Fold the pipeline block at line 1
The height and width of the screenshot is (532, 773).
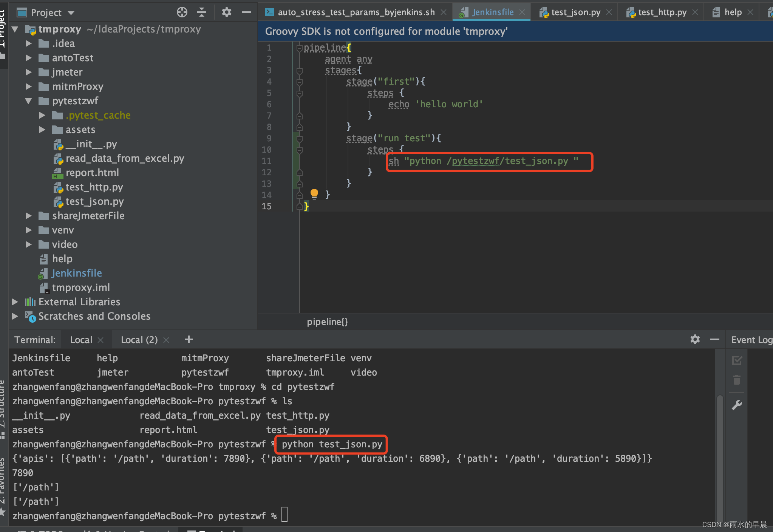tap(300, 48)
